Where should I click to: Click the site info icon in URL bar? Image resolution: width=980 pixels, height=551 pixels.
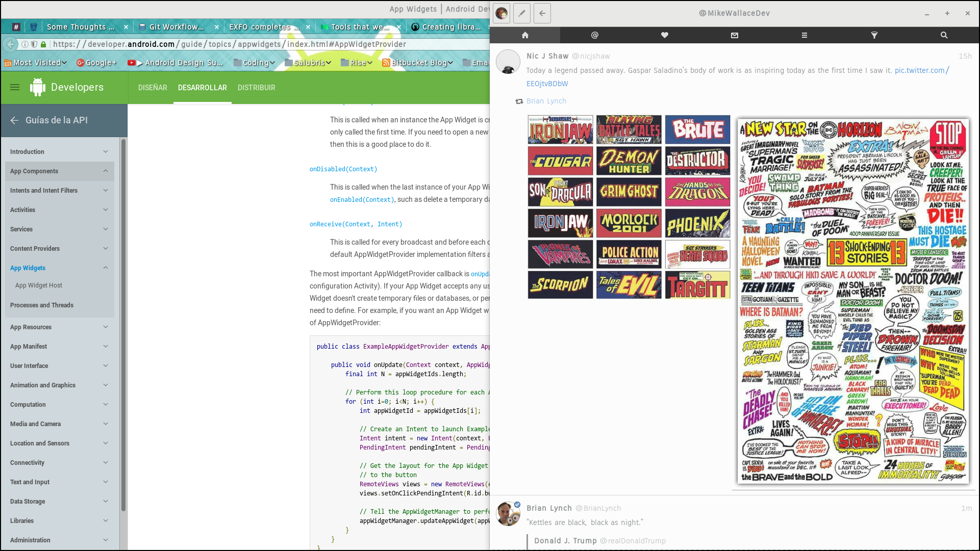(24, 44)
